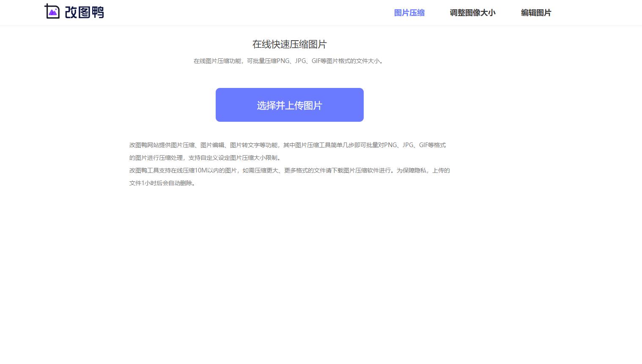
Task: Open 编辑图片 from the top navigation
Action: [x=536, y=13]
